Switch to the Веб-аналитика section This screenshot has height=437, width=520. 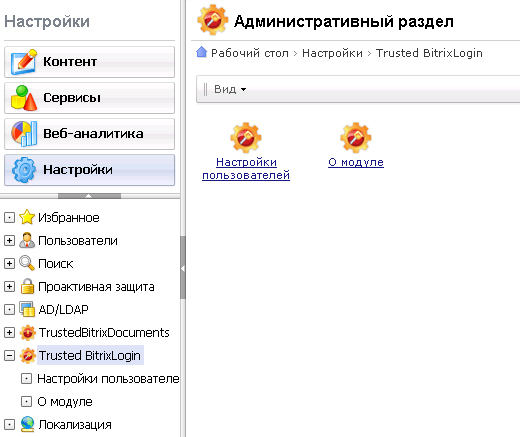tap(89, 134)
